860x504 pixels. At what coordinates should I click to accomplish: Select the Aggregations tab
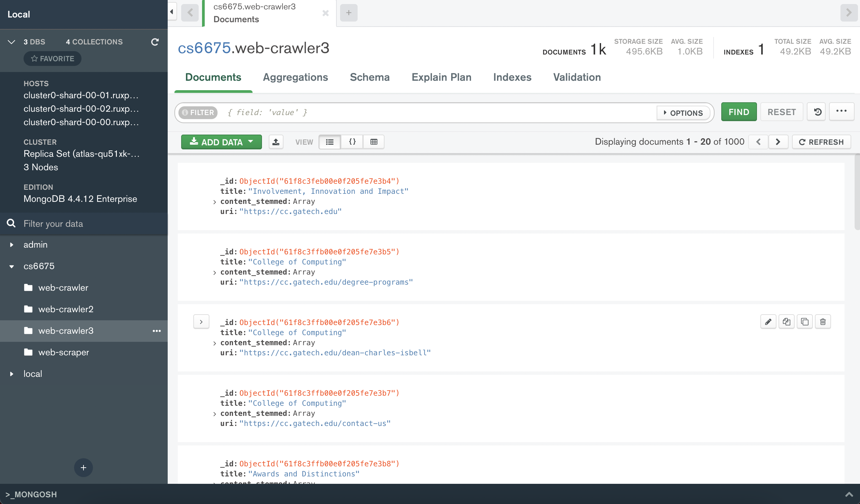coord(295,77)
